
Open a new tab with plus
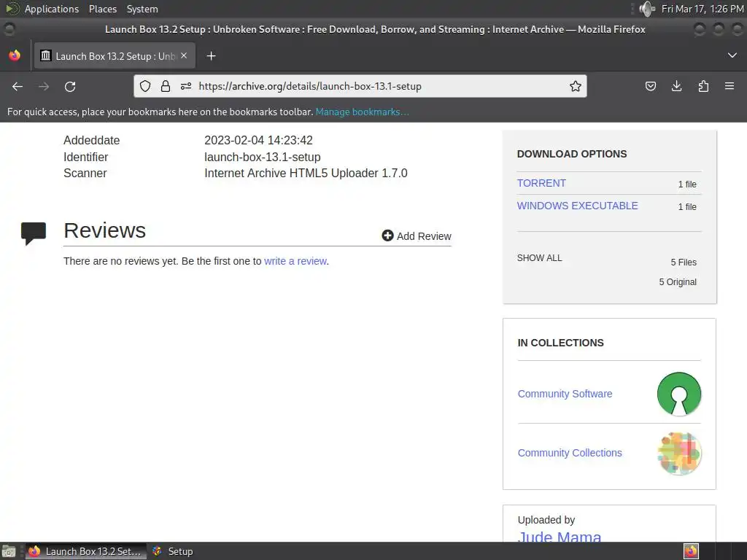[x=211, y=56]
